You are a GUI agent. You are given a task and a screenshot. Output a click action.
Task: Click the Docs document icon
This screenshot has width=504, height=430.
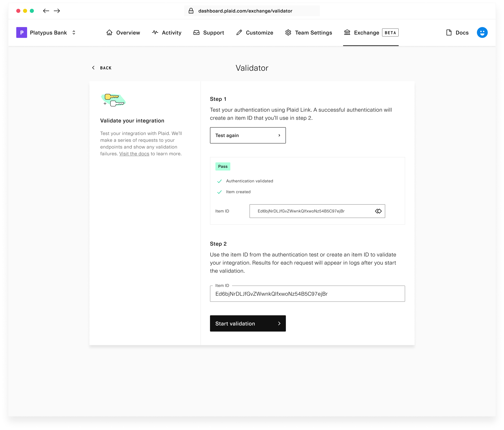(x=449, y=32)
